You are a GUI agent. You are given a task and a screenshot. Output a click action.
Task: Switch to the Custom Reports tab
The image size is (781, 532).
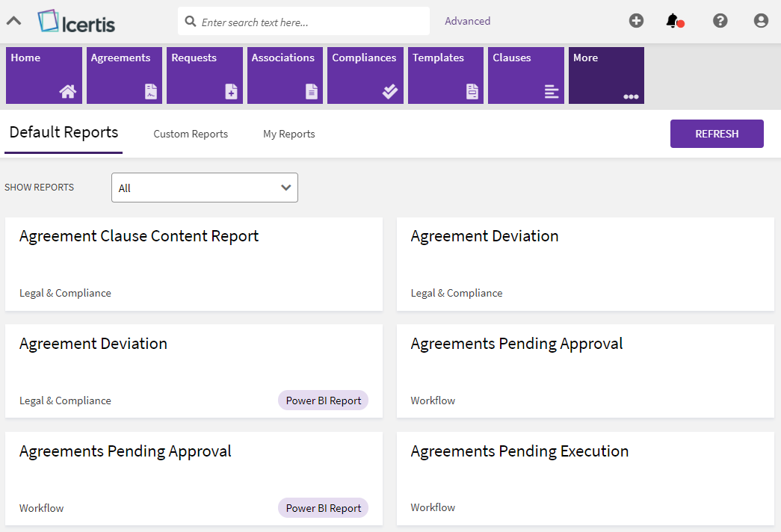point(191,134)
